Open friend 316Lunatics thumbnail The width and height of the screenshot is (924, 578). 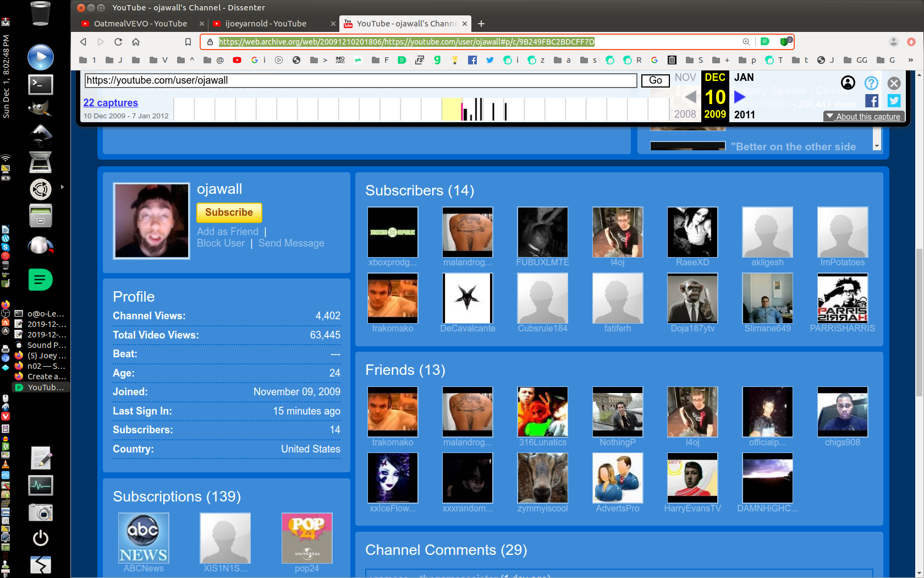pyautogui.click(x=543, y=412)
